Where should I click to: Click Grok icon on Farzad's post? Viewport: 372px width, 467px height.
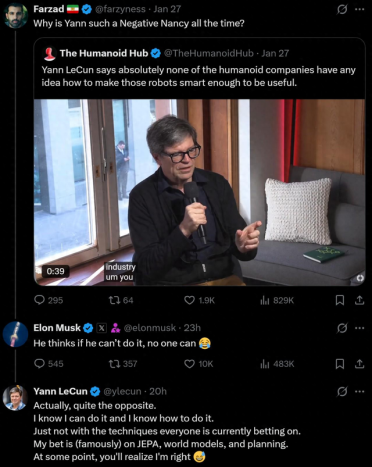click(x=342, y=10)
